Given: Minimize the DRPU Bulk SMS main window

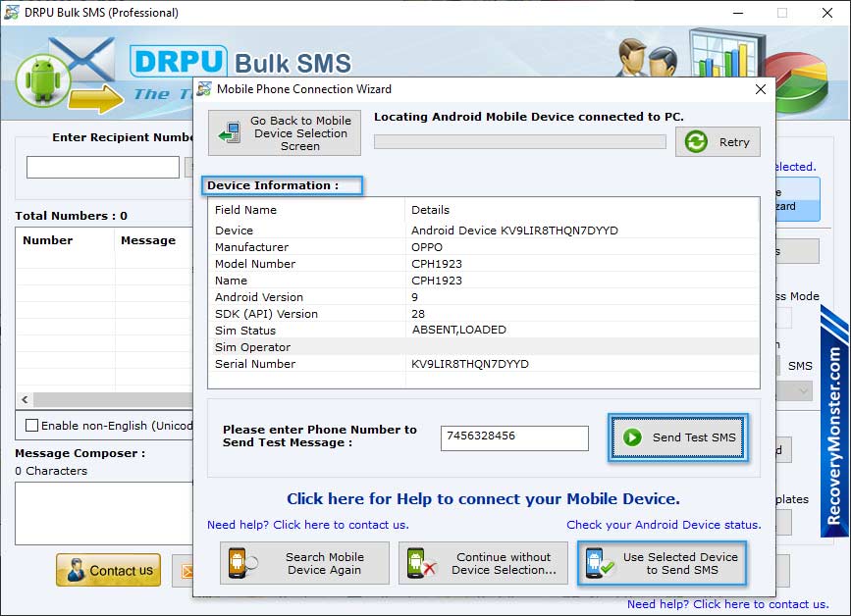Looking at the screenshot, I should tap(738, 13).
